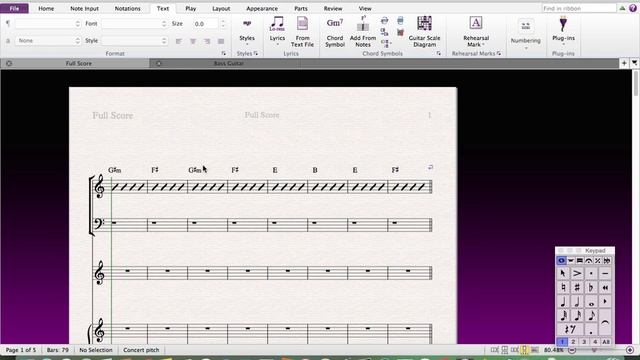Expand the Numbering dropdown

tap(525, 35)
